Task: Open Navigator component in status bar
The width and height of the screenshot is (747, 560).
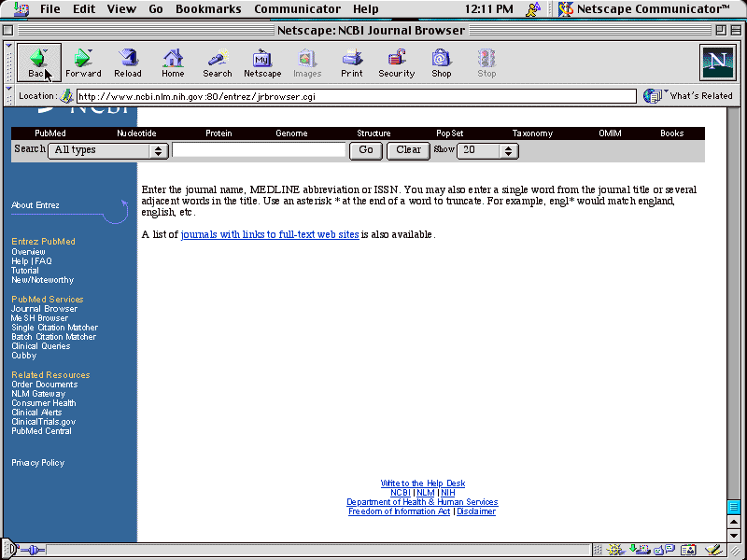Action: tap(616, 551)
